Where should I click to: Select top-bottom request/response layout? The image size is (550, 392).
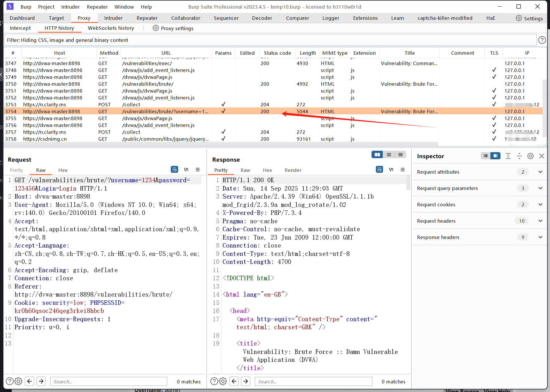389,155
